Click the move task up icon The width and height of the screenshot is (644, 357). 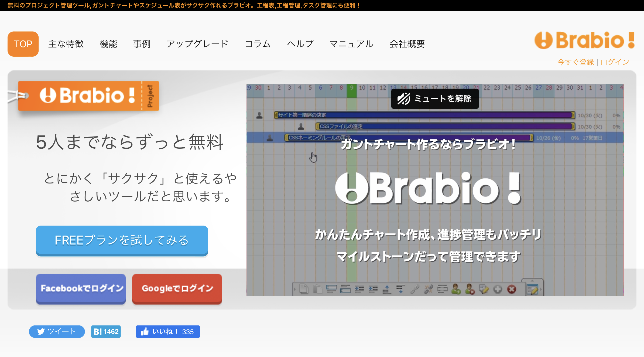click(x=387, y=289)
